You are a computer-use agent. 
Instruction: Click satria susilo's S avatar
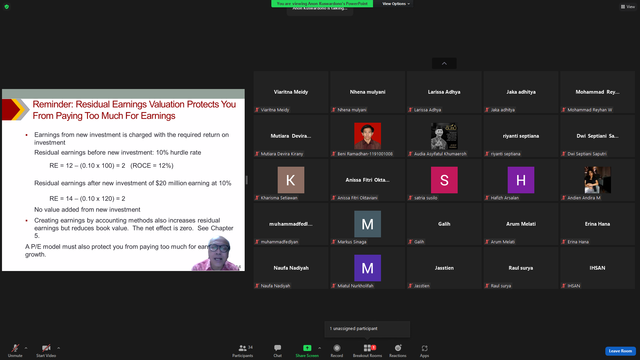444,180
